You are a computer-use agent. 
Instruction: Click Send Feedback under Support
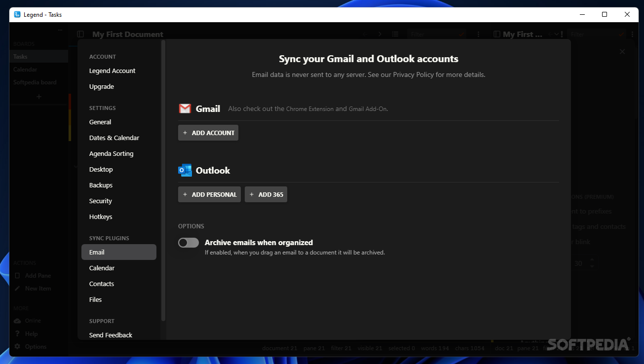111,335
